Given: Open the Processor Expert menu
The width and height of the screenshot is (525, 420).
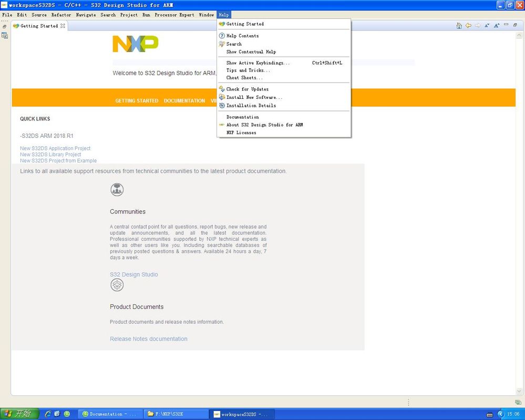Looking at the screenshot, I should click(174, 15).
